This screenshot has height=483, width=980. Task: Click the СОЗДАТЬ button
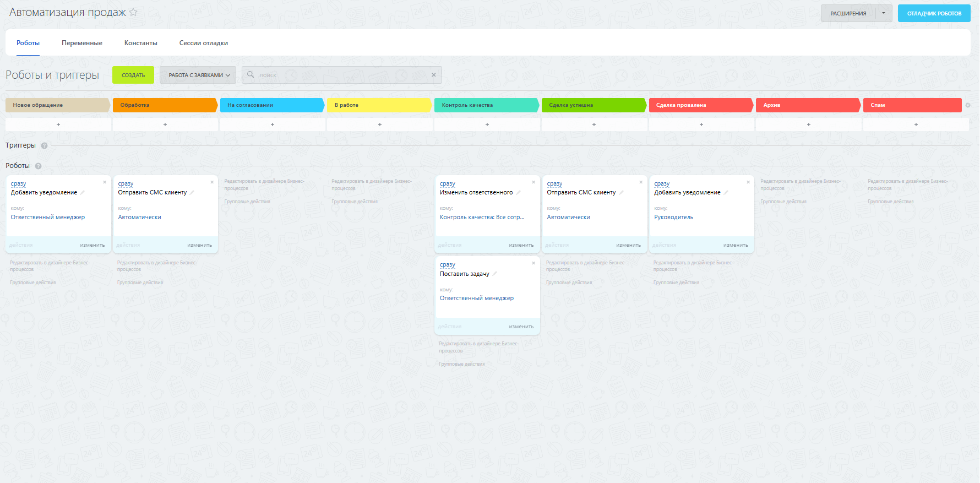pos(133,75)
